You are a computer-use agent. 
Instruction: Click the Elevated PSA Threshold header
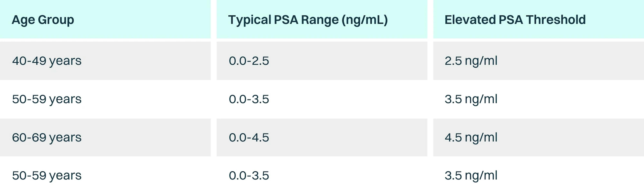pyautogui.click(x=515, y=20)
